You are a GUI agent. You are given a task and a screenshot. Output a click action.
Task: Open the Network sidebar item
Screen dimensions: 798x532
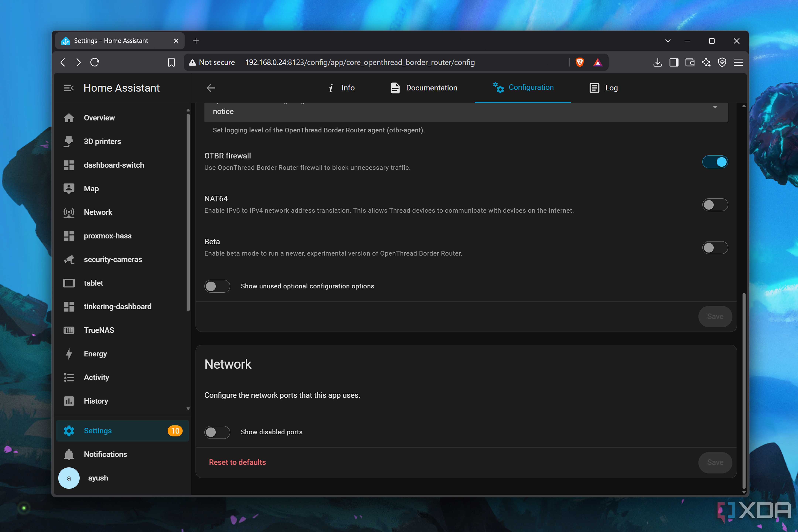[122, 212]
